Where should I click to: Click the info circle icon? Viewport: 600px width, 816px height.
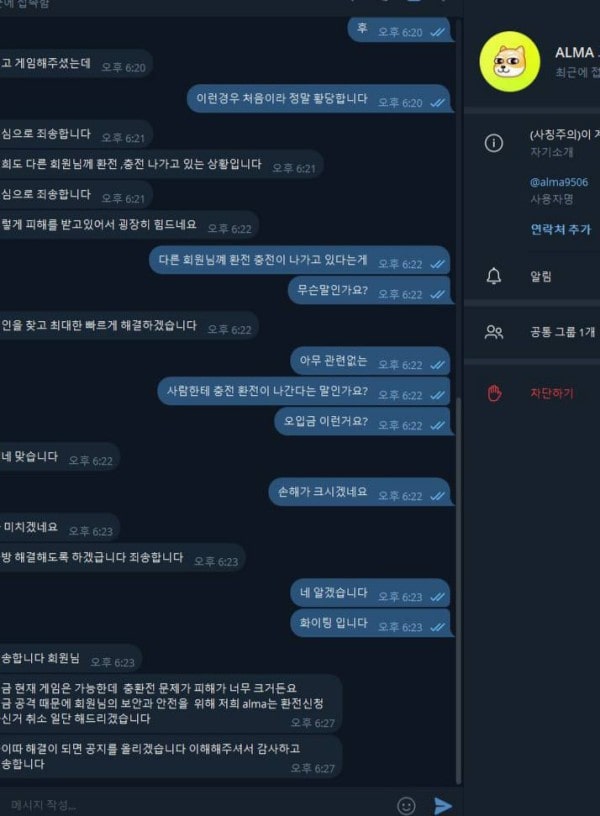click(493, 143)
